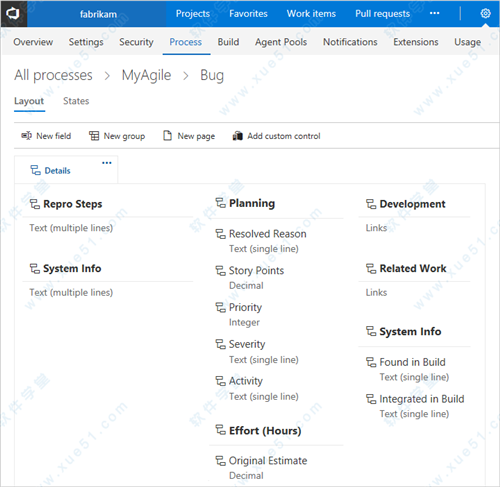This screenshot has width=500, height=487.
Task: Switch to the States tab
Action: [76, 101]
